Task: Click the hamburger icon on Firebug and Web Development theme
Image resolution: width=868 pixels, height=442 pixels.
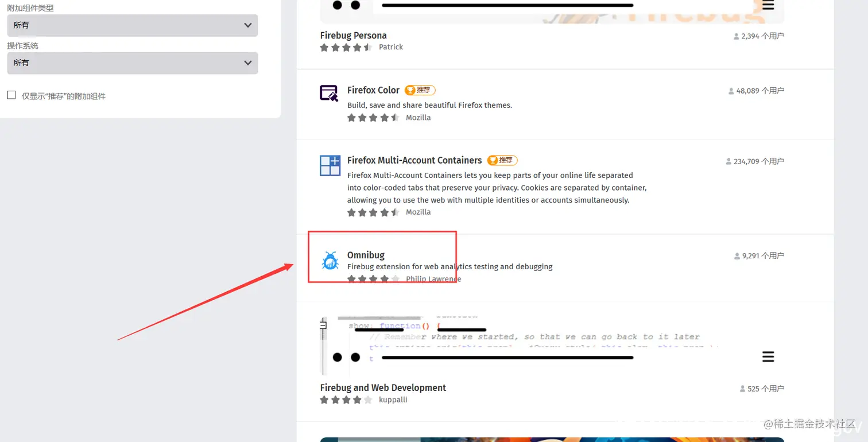Action: [768, 357]
